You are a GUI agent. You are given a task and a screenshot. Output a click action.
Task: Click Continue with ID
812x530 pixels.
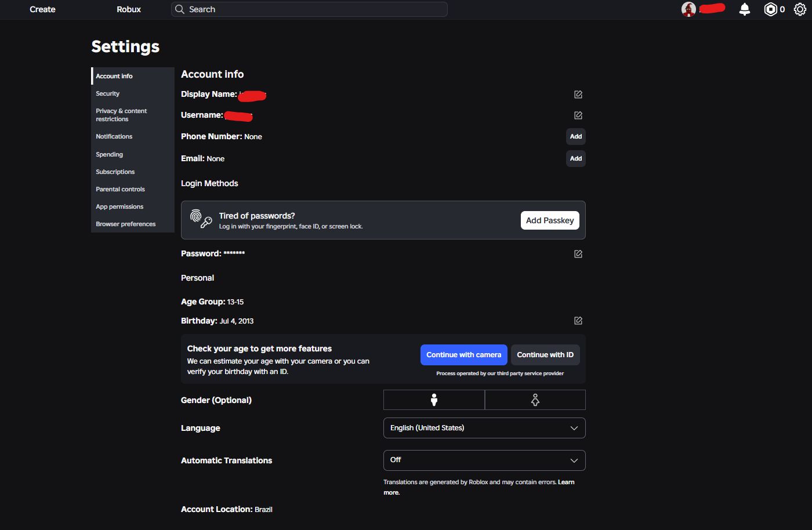click(545, 355)
